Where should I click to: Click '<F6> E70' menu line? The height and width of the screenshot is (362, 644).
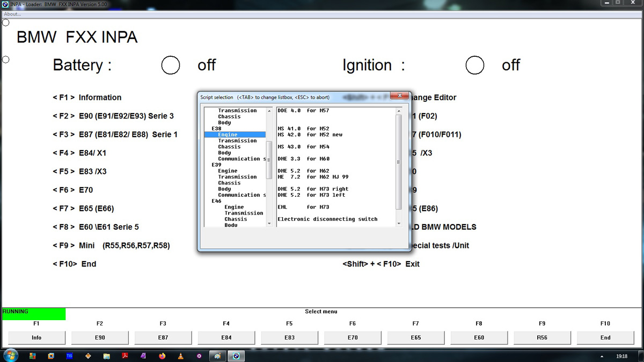coord(73,190)
